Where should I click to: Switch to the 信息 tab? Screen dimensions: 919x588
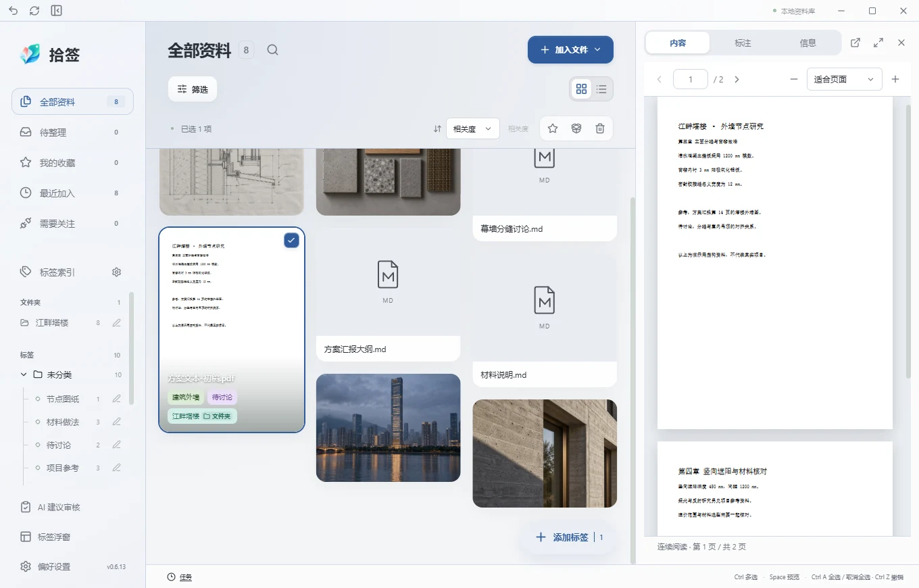click(808, 43)
